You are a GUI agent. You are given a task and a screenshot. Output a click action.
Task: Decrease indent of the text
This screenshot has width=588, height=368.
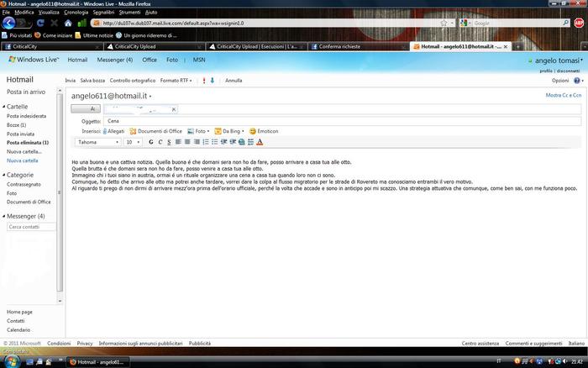point(224,142)
